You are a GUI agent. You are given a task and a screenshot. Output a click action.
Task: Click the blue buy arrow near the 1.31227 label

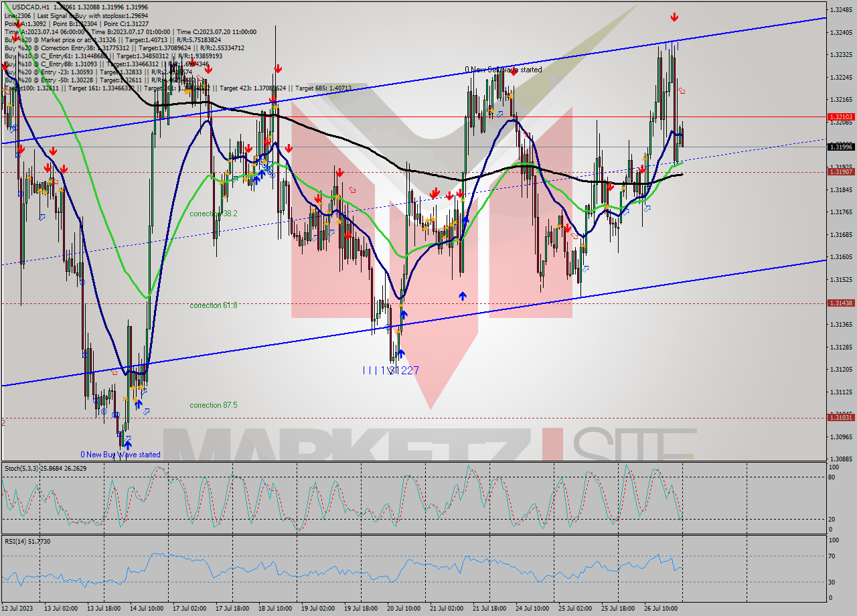pos(400,353)
